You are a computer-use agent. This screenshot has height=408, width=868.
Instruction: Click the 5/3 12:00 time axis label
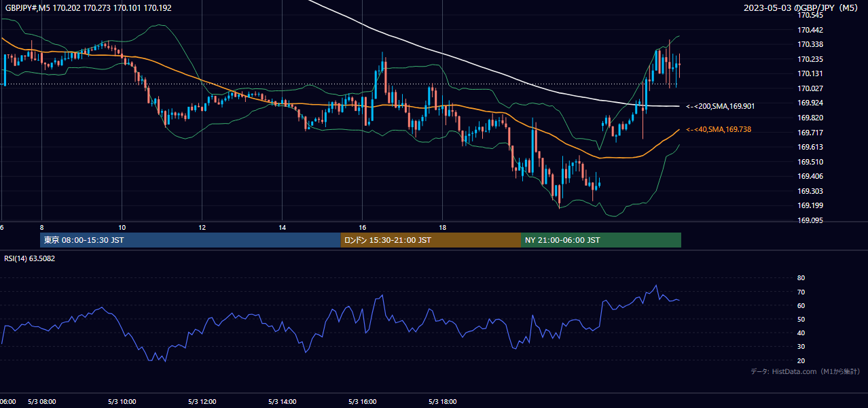pos(202,402)
